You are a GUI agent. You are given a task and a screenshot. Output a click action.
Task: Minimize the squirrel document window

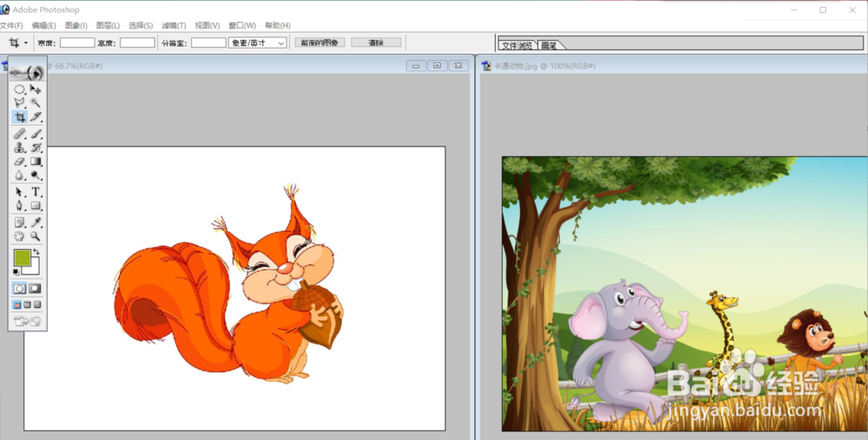click(x=416, y=66)
